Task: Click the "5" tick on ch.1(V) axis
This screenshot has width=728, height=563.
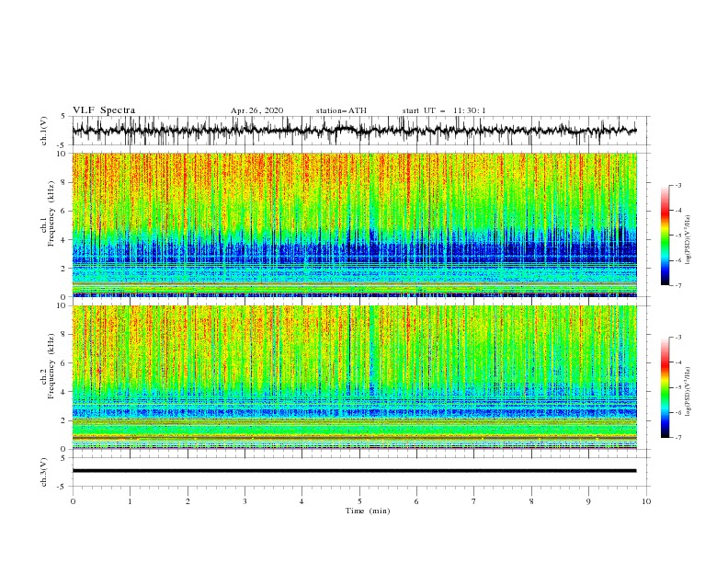Action: (64, 117)
